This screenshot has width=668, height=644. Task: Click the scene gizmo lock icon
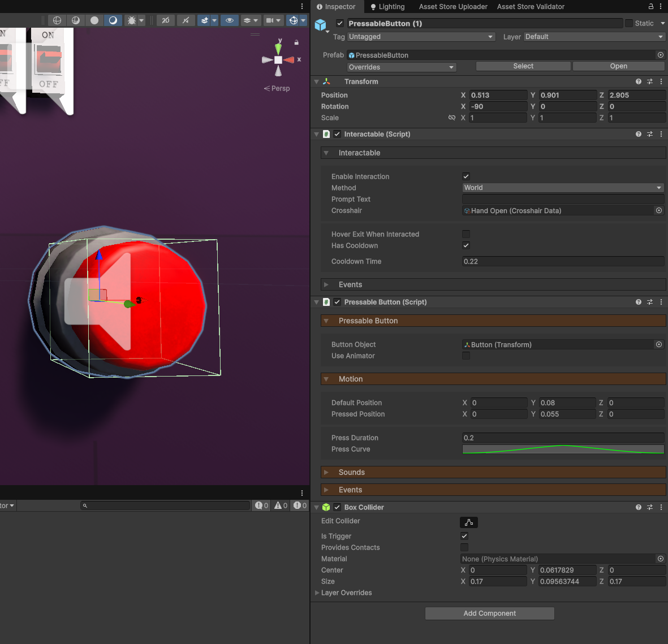click(296, 42)
